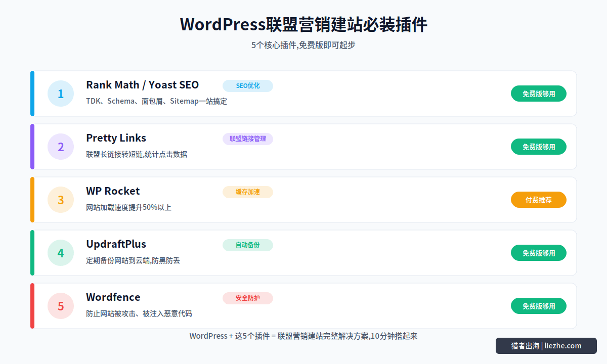
Task: Click 免费版够用 badge in Wordfence row
Action: pyautogui.click(x=539, y=306)
